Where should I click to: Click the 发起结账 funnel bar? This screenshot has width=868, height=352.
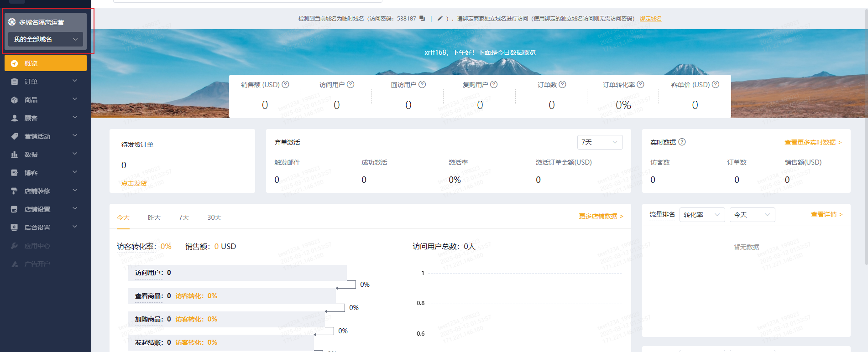tap(221, 342)
